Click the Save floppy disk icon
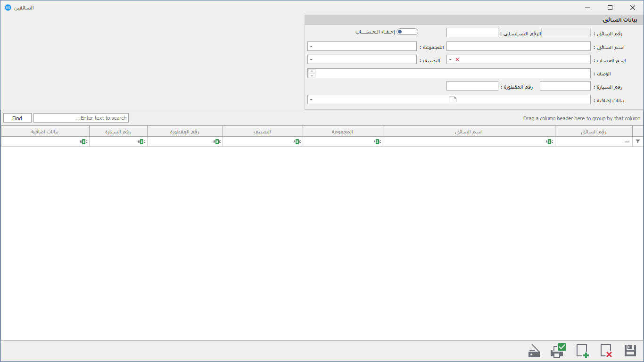The height and width of the screenshot is (362, 644). tap(630, 351)
